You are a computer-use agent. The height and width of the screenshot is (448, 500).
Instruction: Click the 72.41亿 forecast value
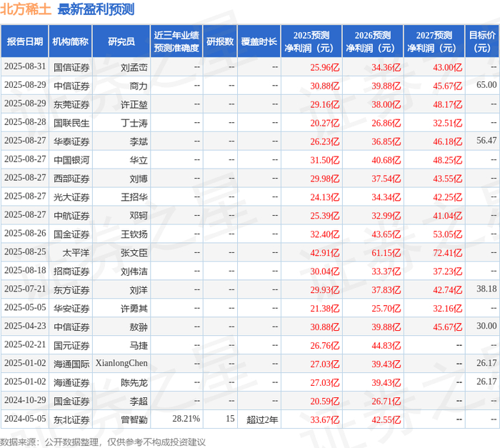447,253
